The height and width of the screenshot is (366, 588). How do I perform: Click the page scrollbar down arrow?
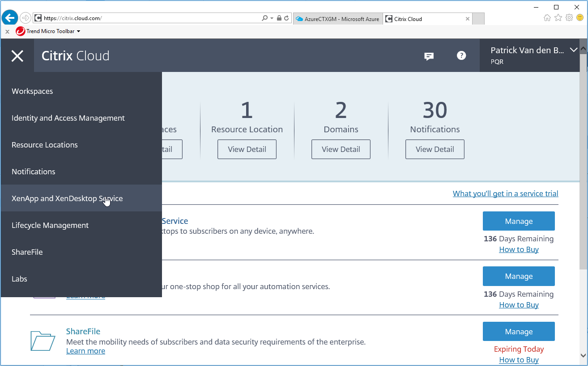584,356
